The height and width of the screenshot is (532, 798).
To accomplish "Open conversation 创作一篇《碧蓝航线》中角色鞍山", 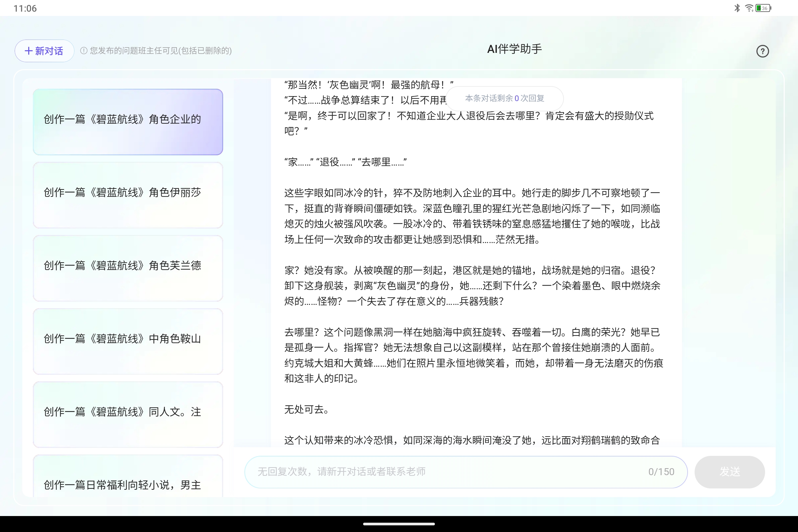I will 128,341.
